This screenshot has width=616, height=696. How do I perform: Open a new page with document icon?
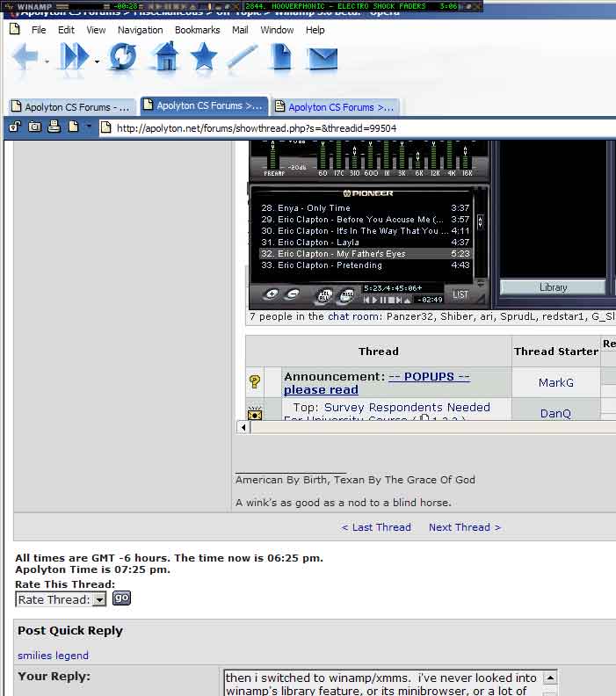281,56
